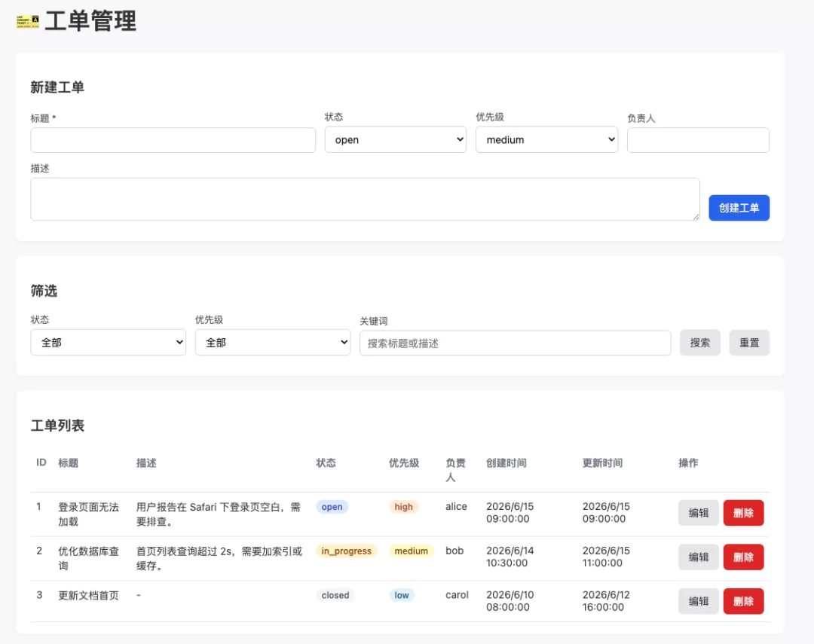Click the ID column header
Viewport: 814px width, 644px height.
41,462
